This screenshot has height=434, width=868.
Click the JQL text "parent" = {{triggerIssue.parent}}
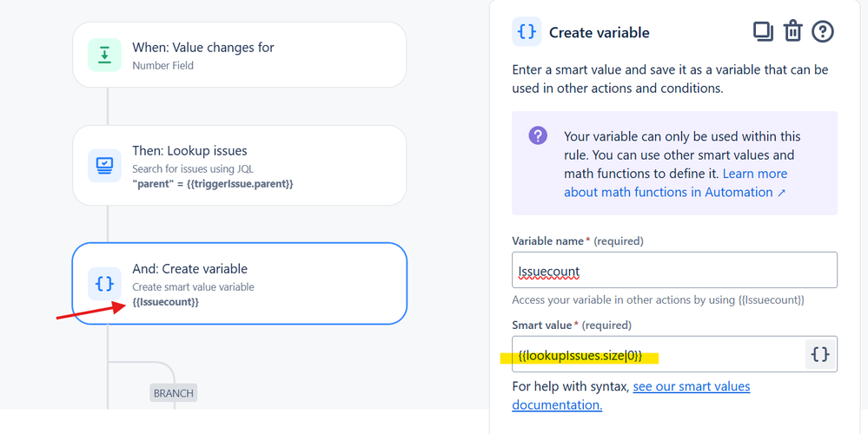(x=213, y=183)
